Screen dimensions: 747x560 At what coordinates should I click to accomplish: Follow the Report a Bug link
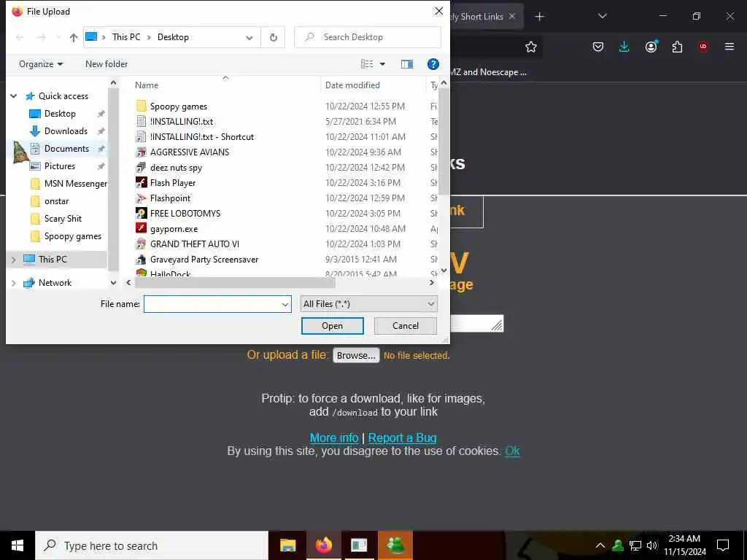click(403, 437)
